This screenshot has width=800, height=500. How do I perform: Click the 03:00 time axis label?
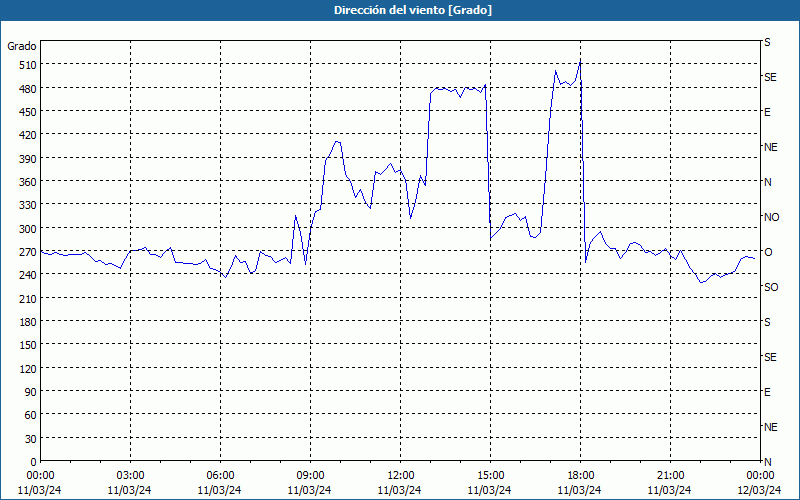130,476
